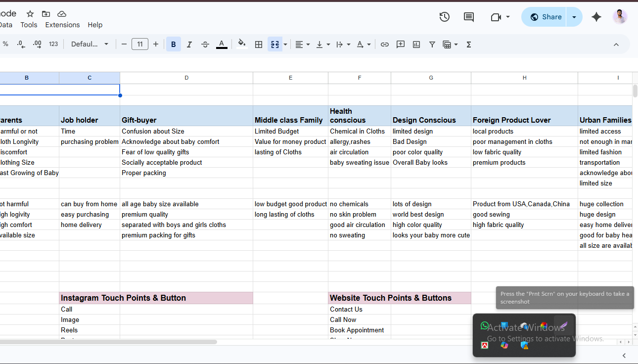638x364 pixels.
Task: Open the Share options dropdown arrow
Action: point(574,17)
